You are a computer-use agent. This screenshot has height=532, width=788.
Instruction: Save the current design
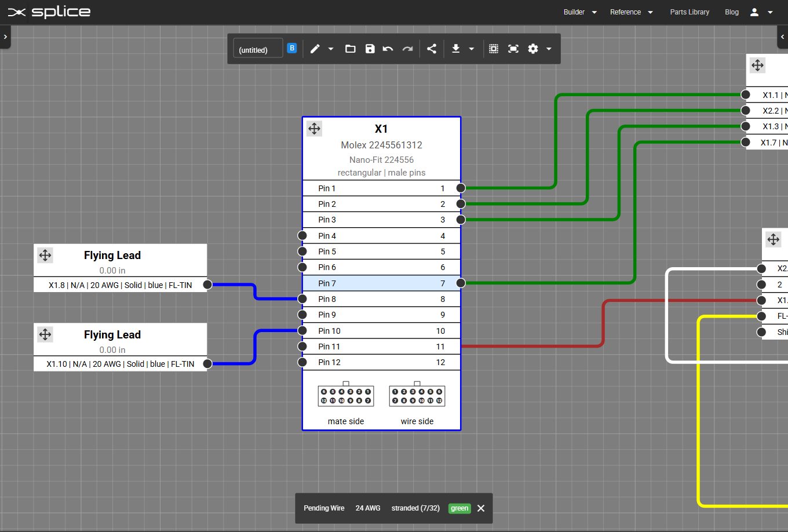[x=370, y=49]
